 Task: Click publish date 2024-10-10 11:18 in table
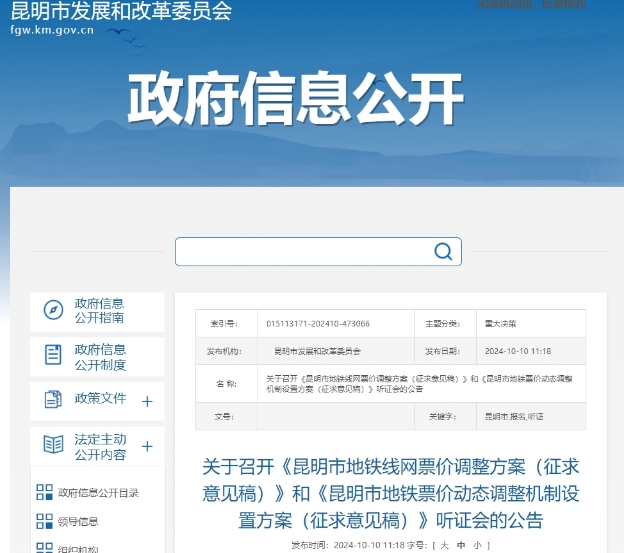pos(518,351)
